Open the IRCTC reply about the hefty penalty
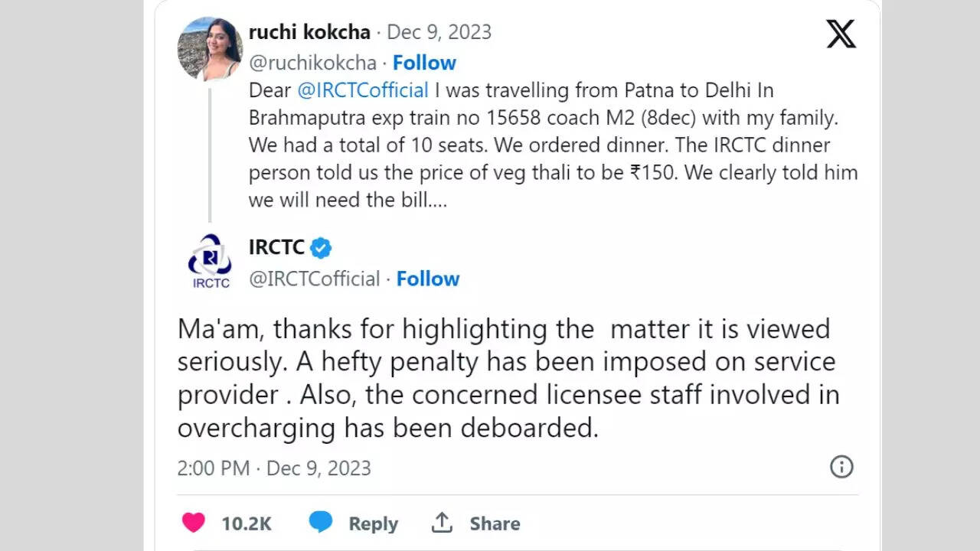 click(x=505, y=378)
